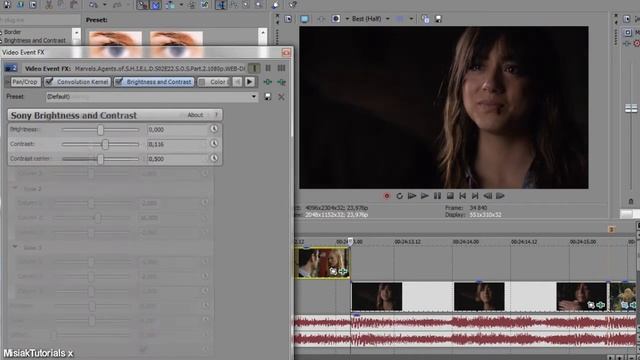Click the left toggle icon beside the FX file name

(254, 68)
